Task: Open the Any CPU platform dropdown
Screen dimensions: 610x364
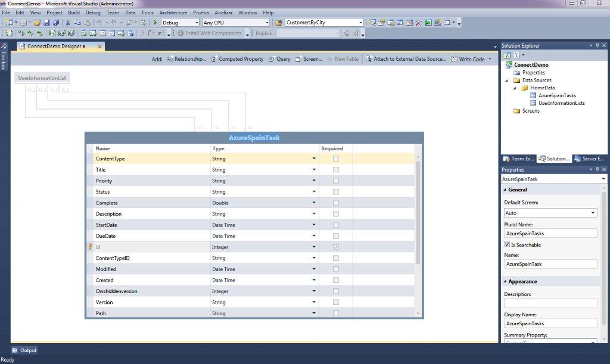Action: point(267,23)
